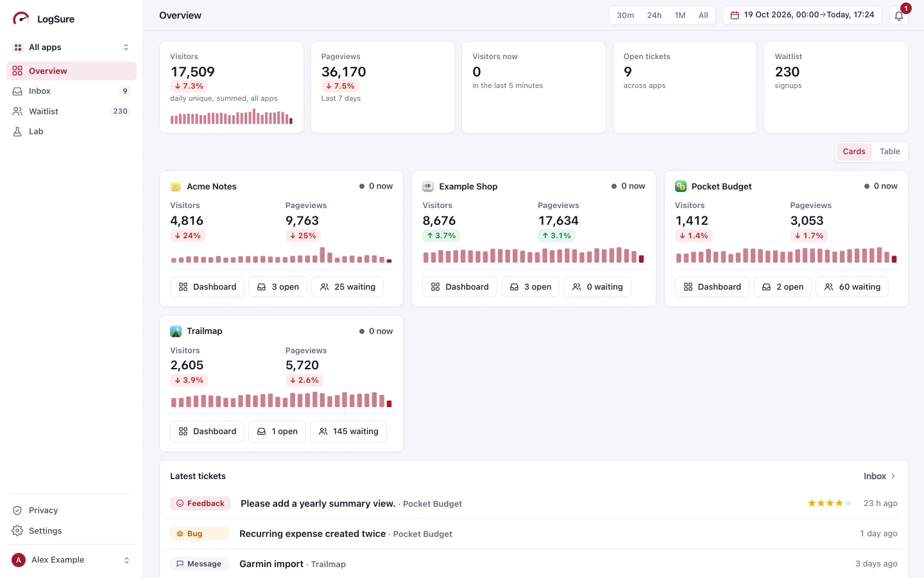
Task: Click the Waitlist people icon in sidebar
Action: tap(17, 111)
